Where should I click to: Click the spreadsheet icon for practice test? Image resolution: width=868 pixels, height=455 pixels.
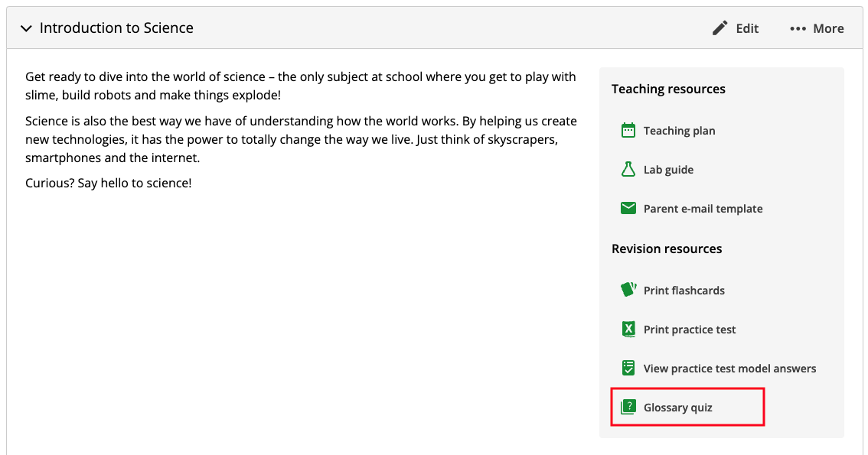click(x=628, y=329)
